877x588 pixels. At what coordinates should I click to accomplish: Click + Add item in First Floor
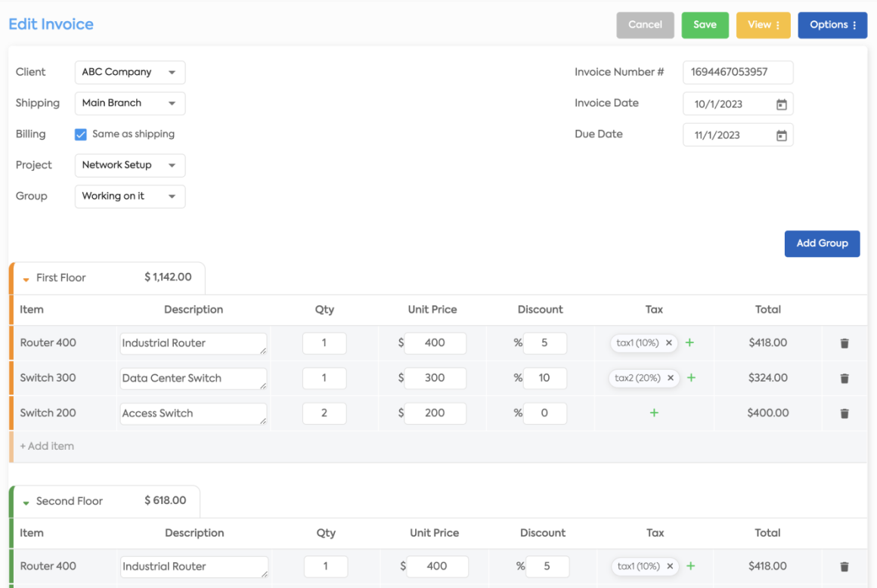[47, 446]
